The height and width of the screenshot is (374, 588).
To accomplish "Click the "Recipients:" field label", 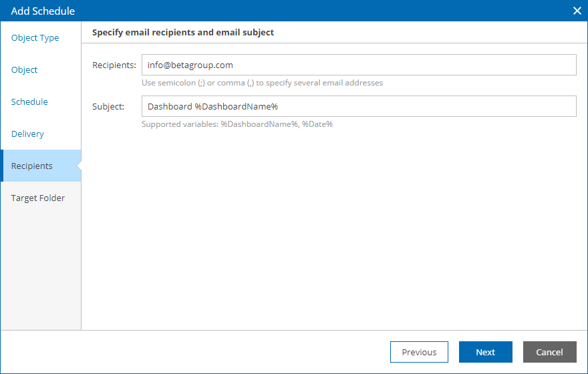I will click(114, 65).
